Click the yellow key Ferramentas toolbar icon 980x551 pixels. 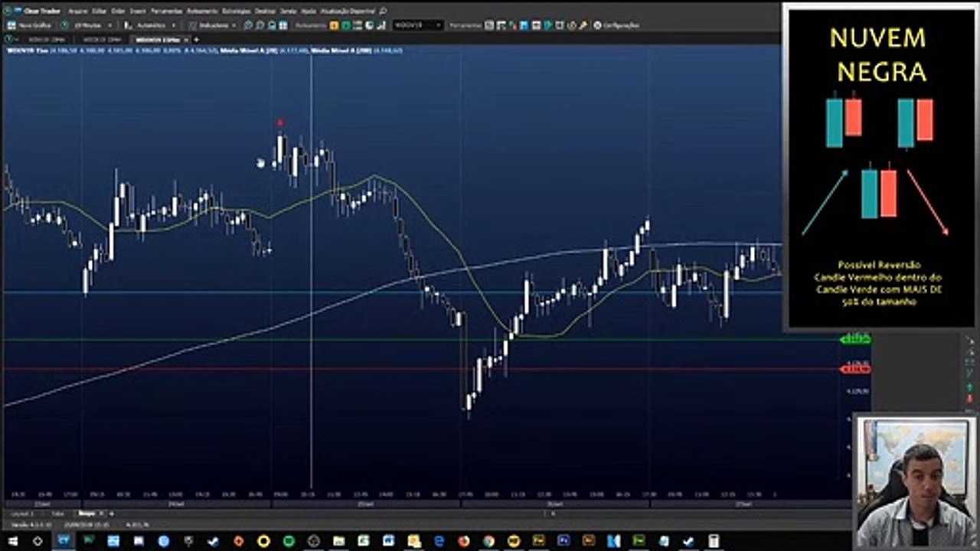click(x=583, y=25)
